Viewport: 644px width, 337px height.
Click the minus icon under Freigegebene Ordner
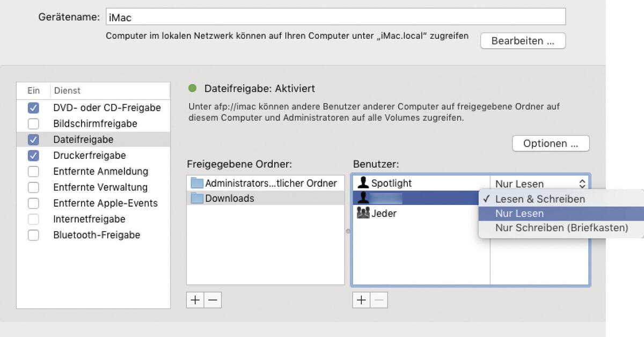point(213,300)
